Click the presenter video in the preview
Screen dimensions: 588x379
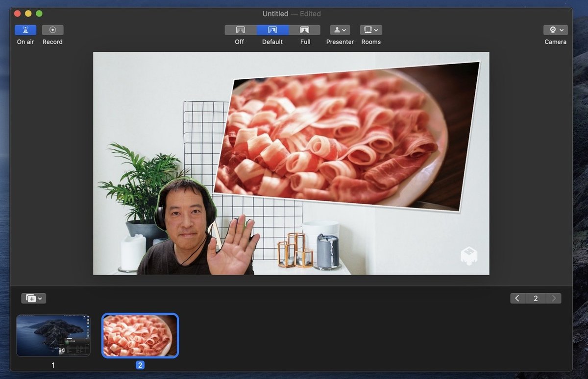(198, 227)
